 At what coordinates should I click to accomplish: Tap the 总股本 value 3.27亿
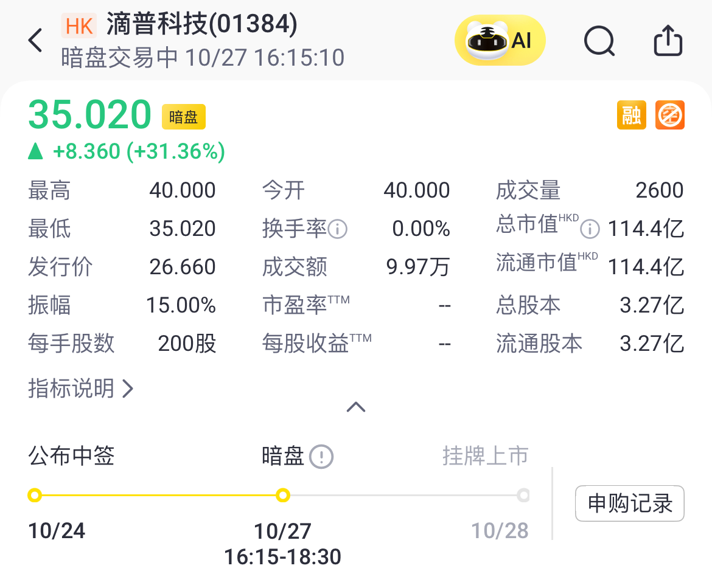click(x=652, y=305)
